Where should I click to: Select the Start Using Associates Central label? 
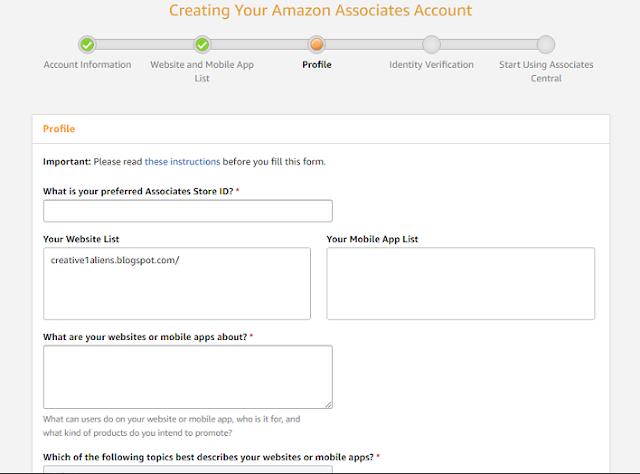point(546,71)
